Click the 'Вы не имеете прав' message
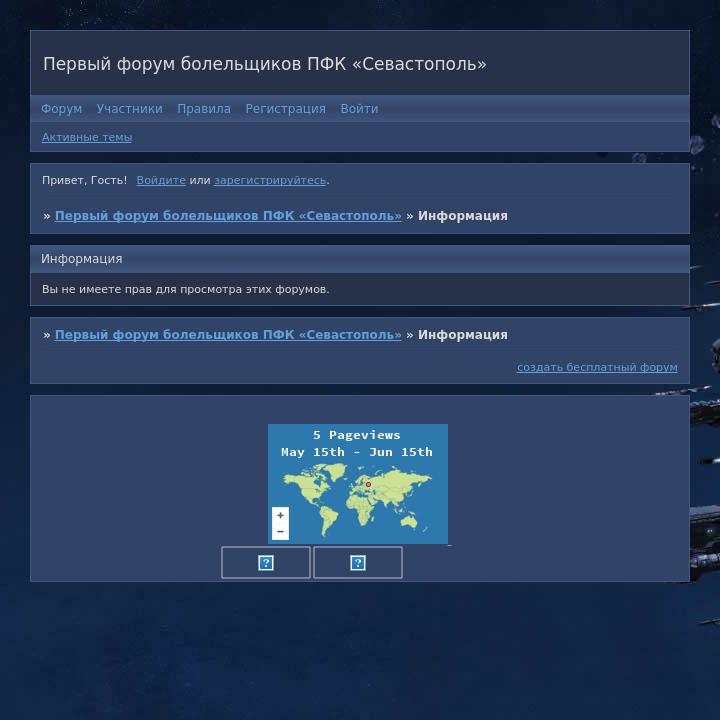 click(x=186, y=289)
